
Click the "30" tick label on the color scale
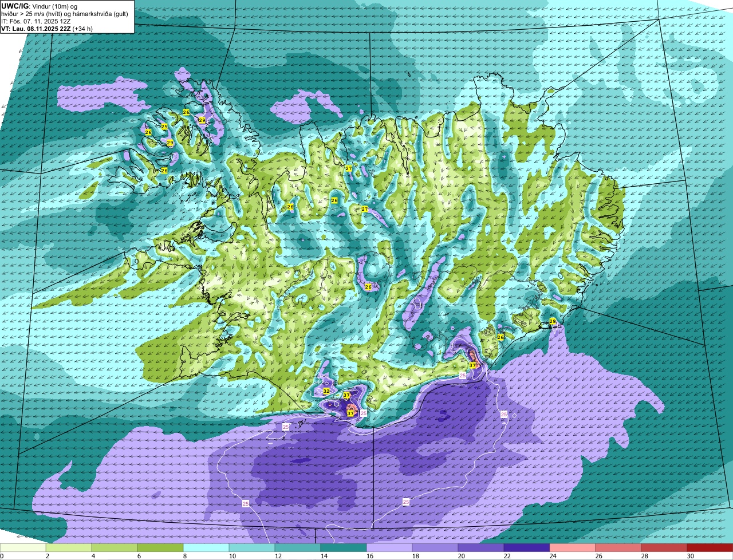click(691, 556)
